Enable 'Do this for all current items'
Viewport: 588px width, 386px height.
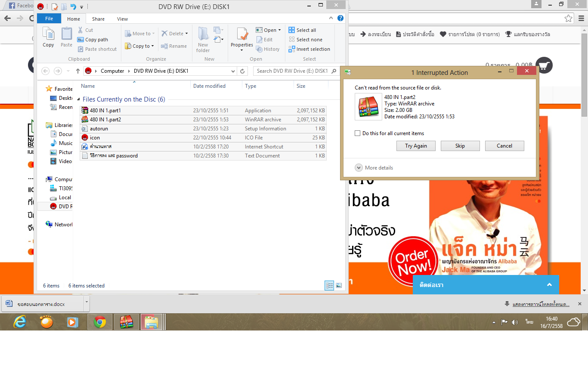point(357,133)
